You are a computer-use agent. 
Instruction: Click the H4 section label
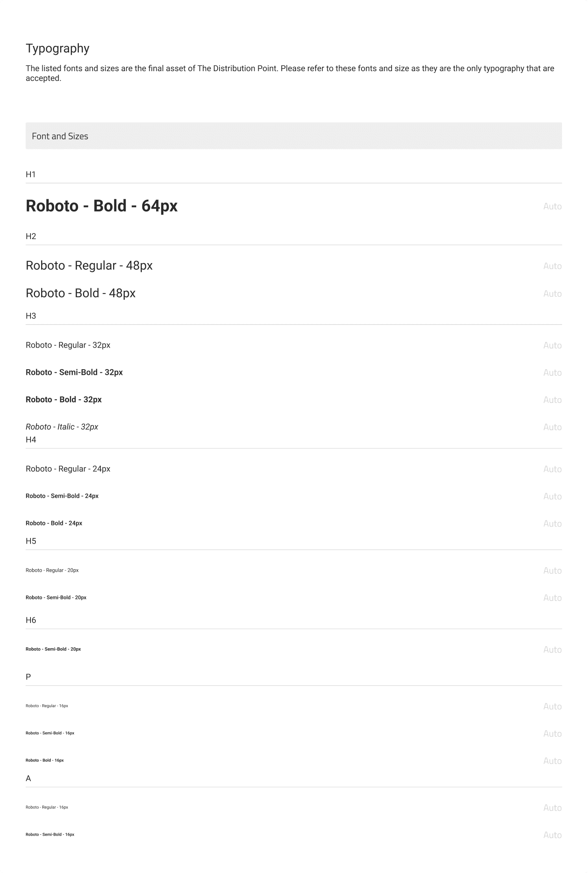click(x=31, y=440)
